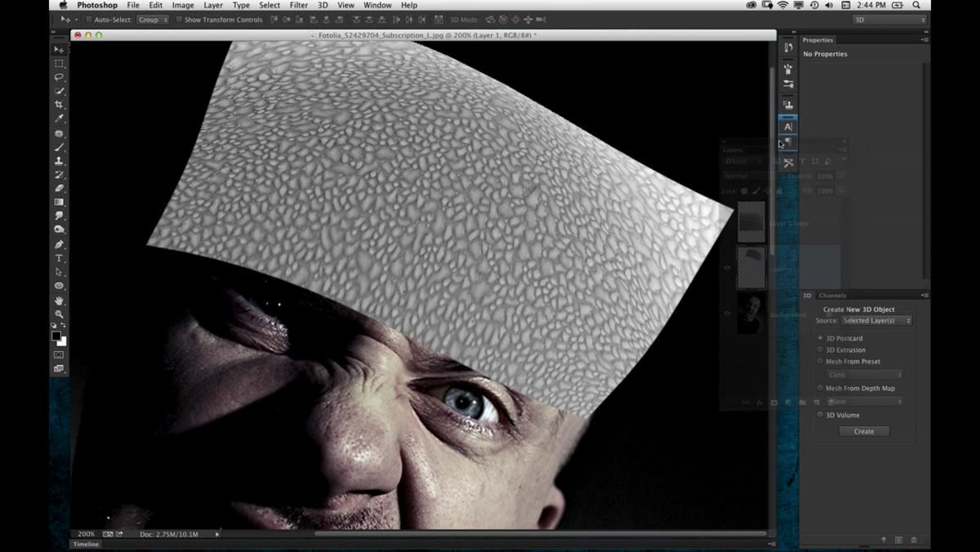
Task: Open the Filter menu
Action: coord(299,5)
